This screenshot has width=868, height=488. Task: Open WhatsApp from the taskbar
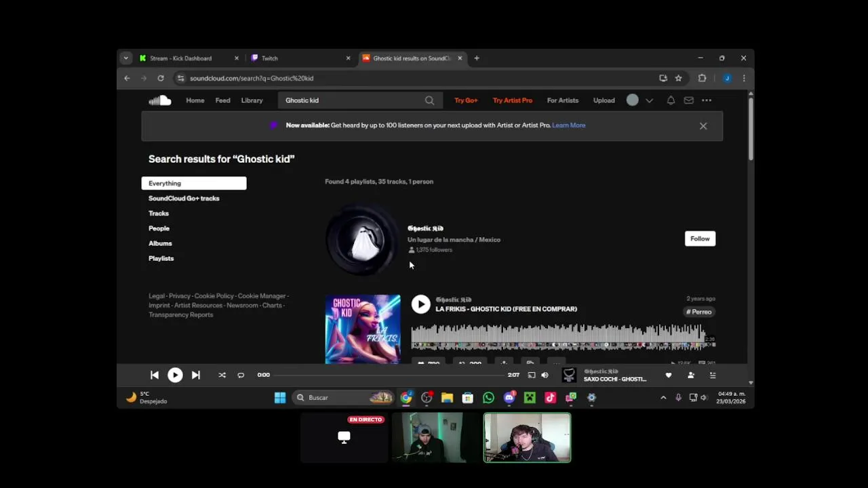(x=488, y=398)
